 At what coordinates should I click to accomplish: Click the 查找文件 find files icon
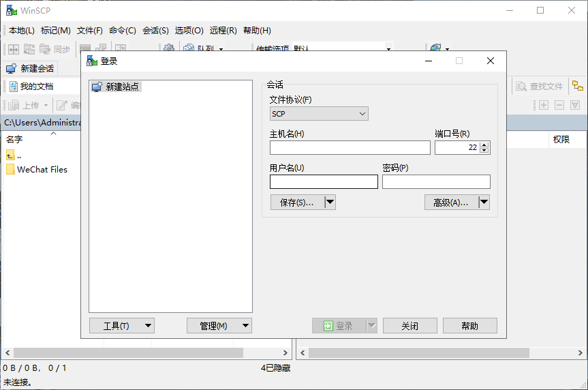click(x=521, y=87)
